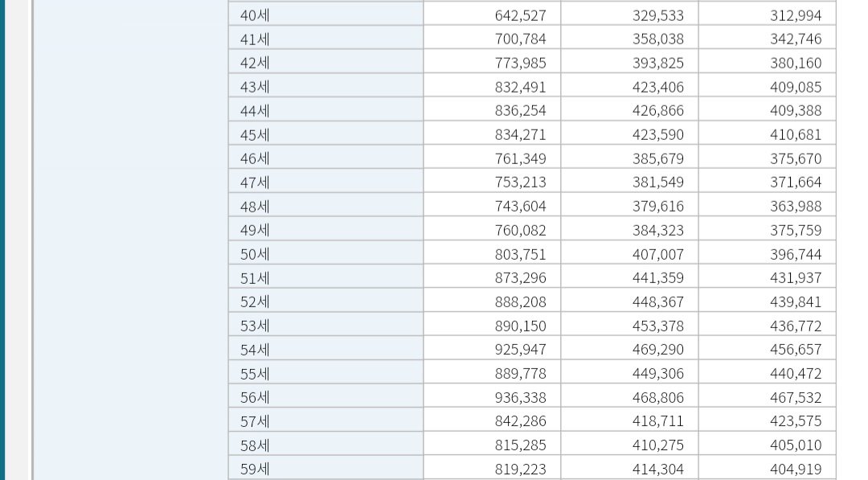Image resolution: width=868 pixels, height=480 pixels.
Task: Select cell 404,919 in last row
Action: click(x=768, y=469)
